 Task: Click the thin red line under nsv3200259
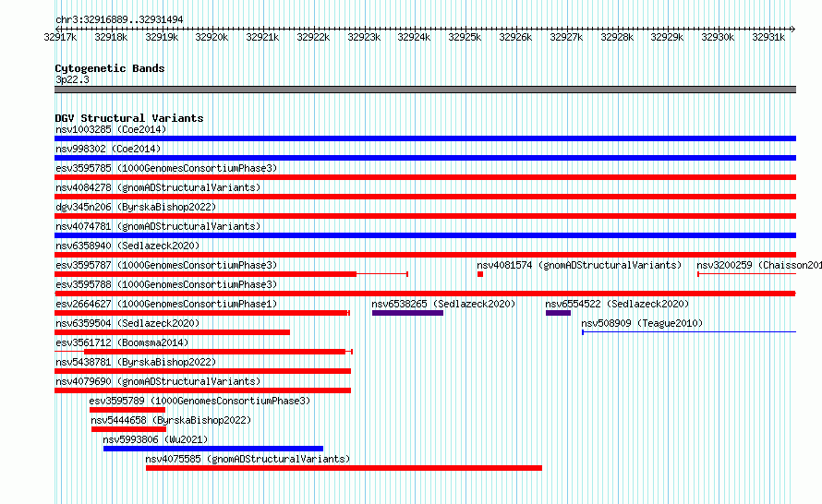pos(747,274)
